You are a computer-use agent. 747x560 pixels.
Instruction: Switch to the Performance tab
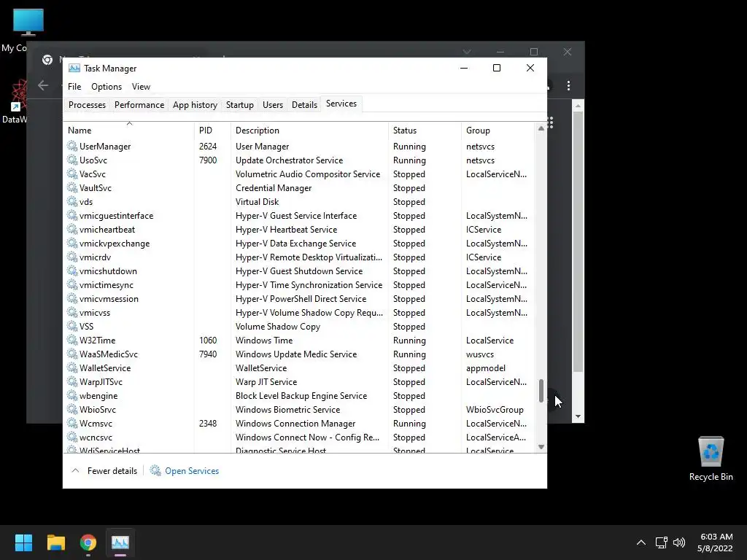[139, 105]
